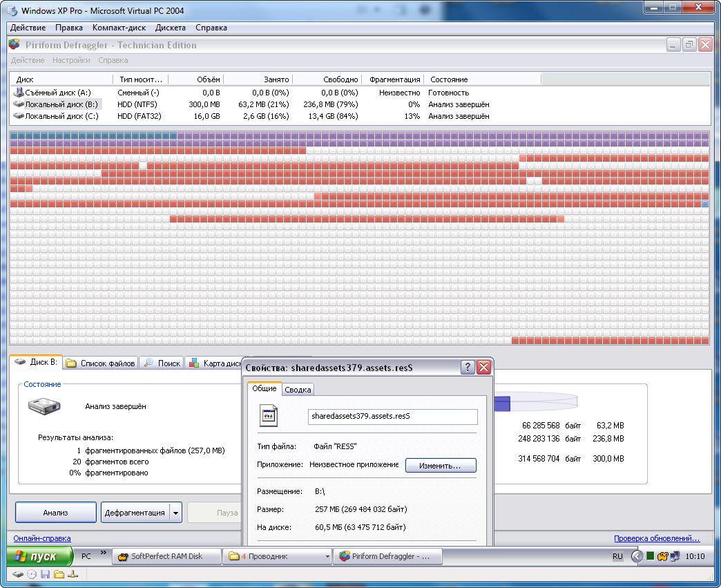Image resolution: width=721 pixels, height=588 pixels.
Task: Select local disk C: row icon
Action: (19, 116)
